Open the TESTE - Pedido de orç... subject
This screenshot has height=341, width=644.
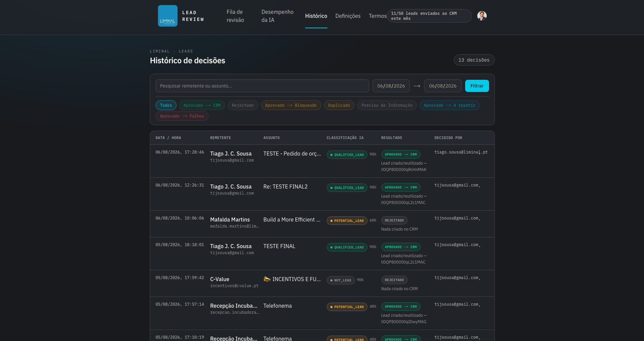click(292, 154)
